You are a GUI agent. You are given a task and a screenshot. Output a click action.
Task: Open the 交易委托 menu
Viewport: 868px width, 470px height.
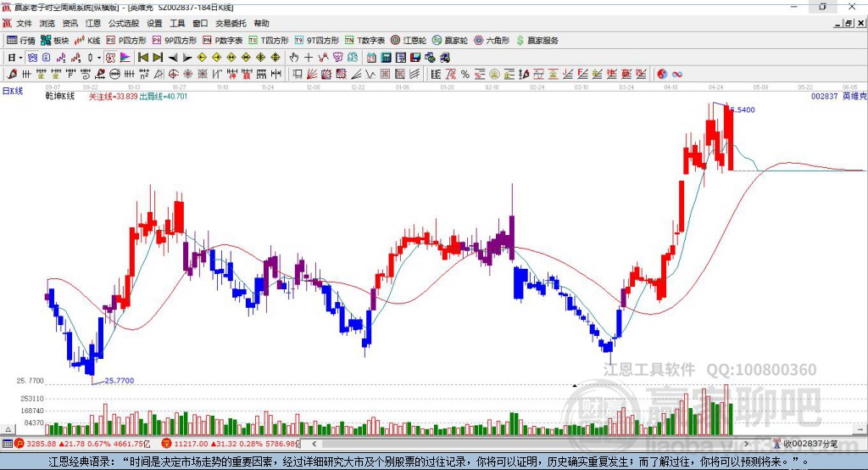231,23
